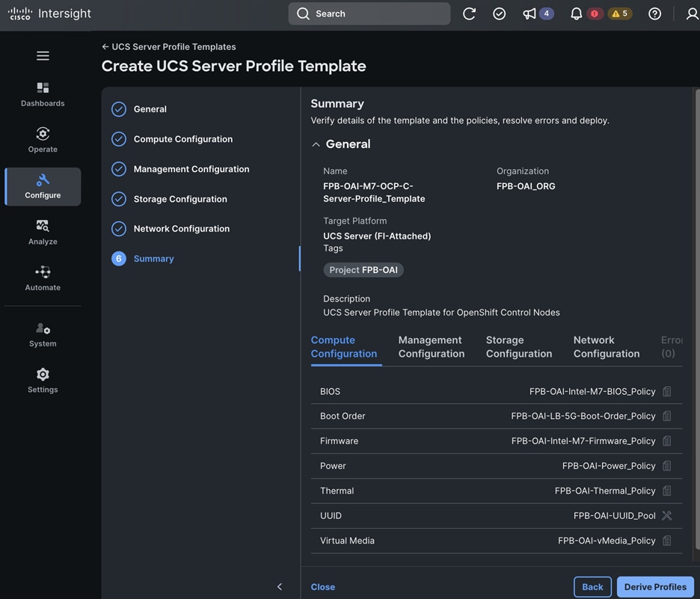
Task: Click FPB-OAI-Intel-M7-BIOS_Policy text
Action: tap(592, 391)
